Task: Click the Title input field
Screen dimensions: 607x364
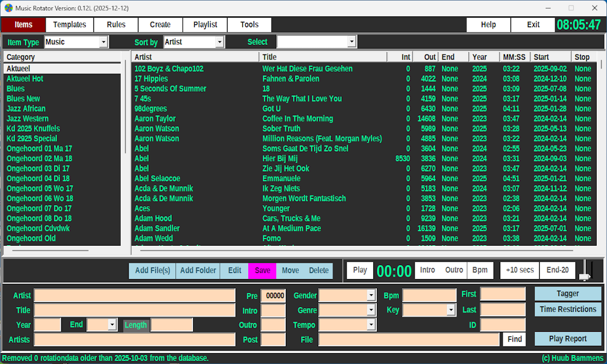Action: tap(134, 310)
